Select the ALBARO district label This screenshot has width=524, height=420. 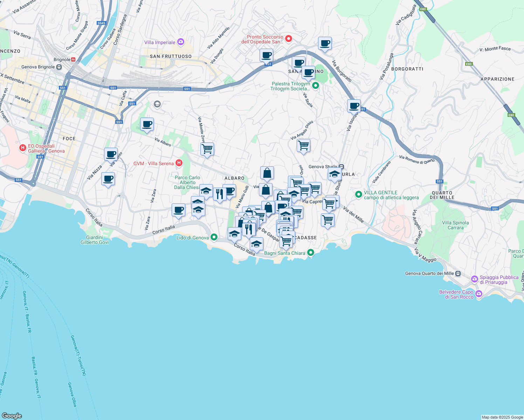pyautogui.click(x=234, y=178)
